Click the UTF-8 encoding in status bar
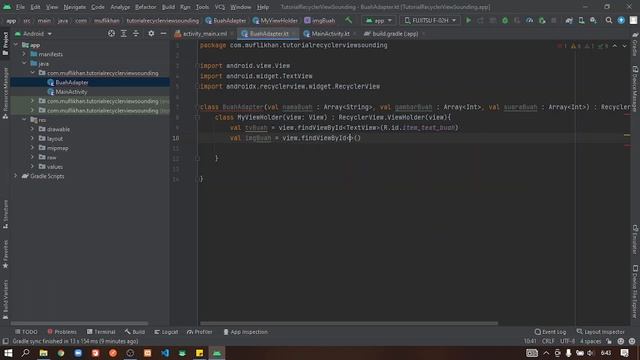Viewport: 640px width, 360px height. 567,341
